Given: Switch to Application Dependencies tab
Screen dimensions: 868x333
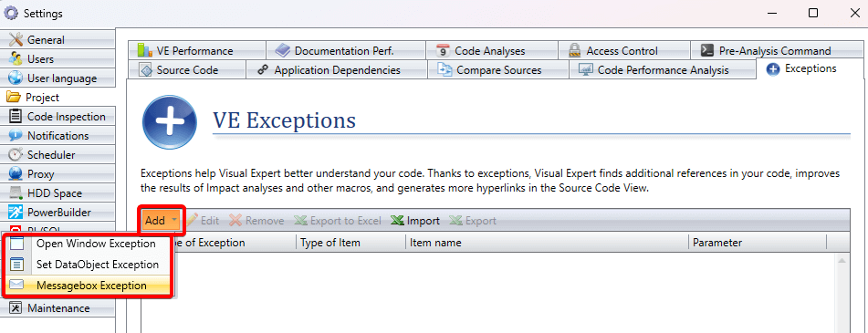Looking at the screenshot, I should [337, 69].
